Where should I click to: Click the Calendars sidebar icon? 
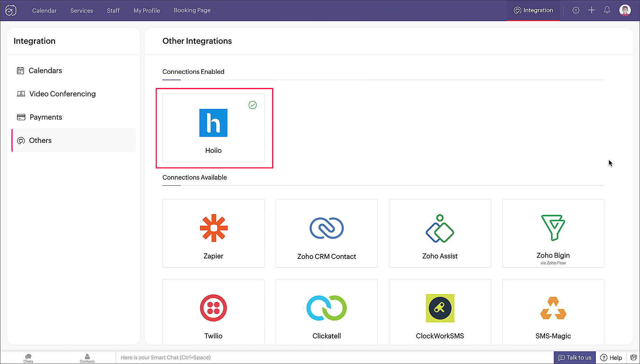[x=20, y=71]
